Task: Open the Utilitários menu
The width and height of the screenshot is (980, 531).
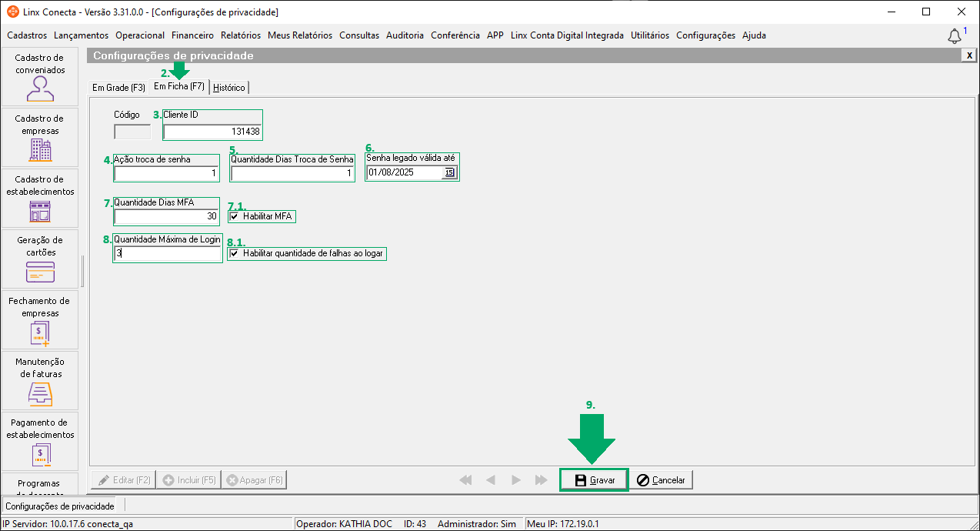Action: [650, 35]
